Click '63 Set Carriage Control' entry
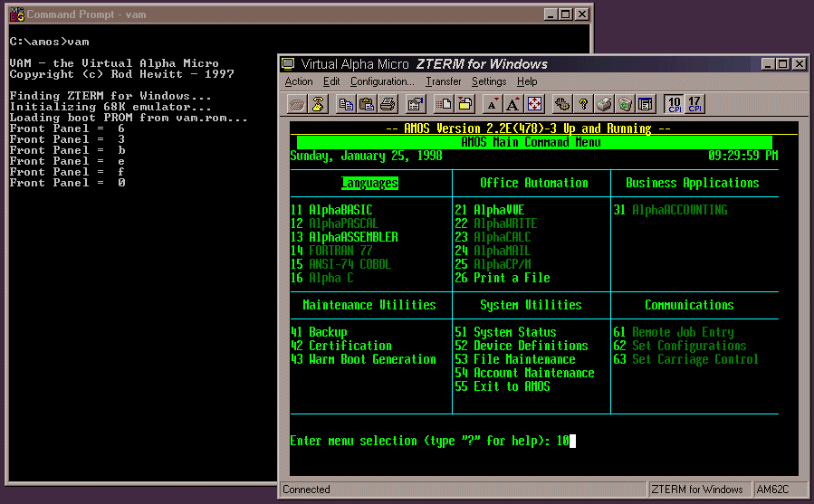 click(685, 358)
